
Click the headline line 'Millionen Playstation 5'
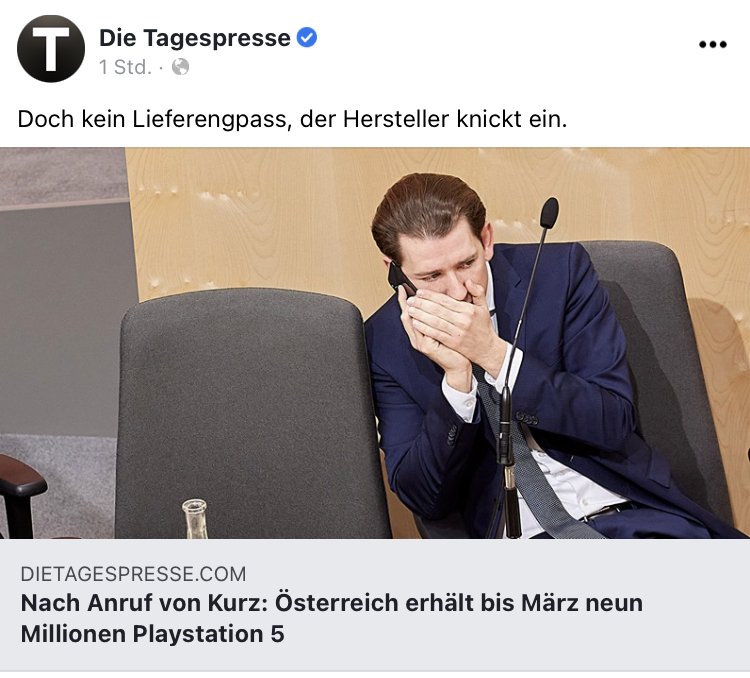pos(153,634)
